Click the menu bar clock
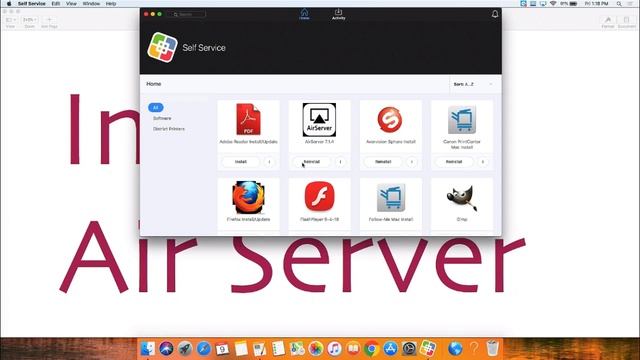This screenshot has height=360, width=640. point(596,4)
